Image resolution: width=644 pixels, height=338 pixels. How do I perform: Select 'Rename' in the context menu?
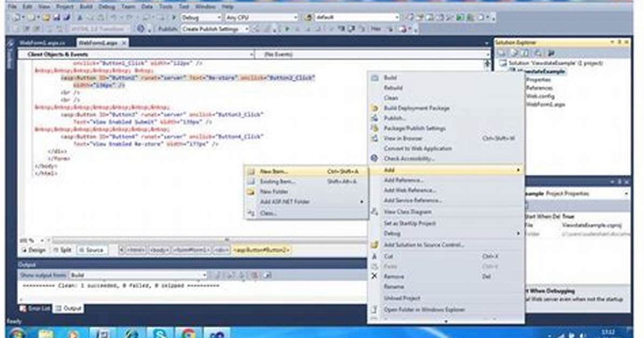pos(446,287)
